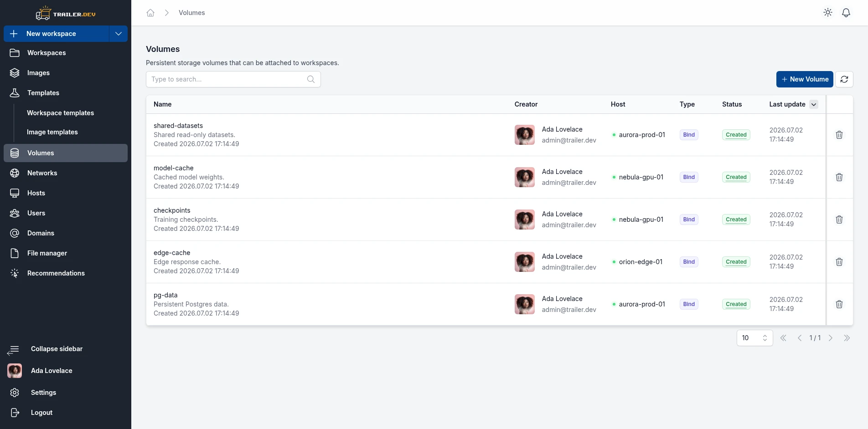Click the trash icon for pg-data
The width and height of the screenshot is (868, 429).
tap(839, 304)
